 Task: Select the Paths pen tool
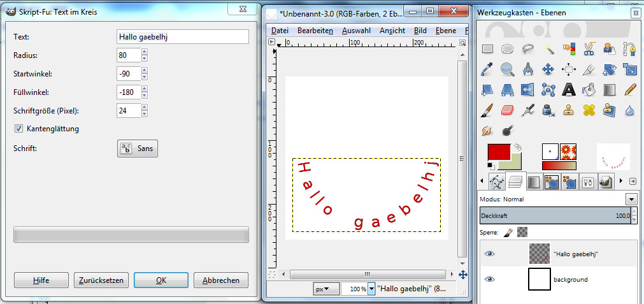click(x=629, y=49)
